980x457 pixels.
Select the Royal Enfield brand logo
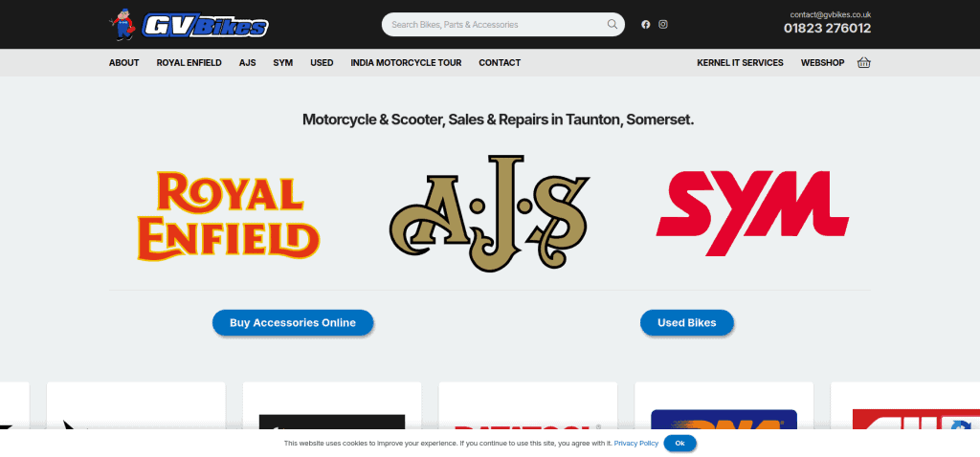(229, 216)
